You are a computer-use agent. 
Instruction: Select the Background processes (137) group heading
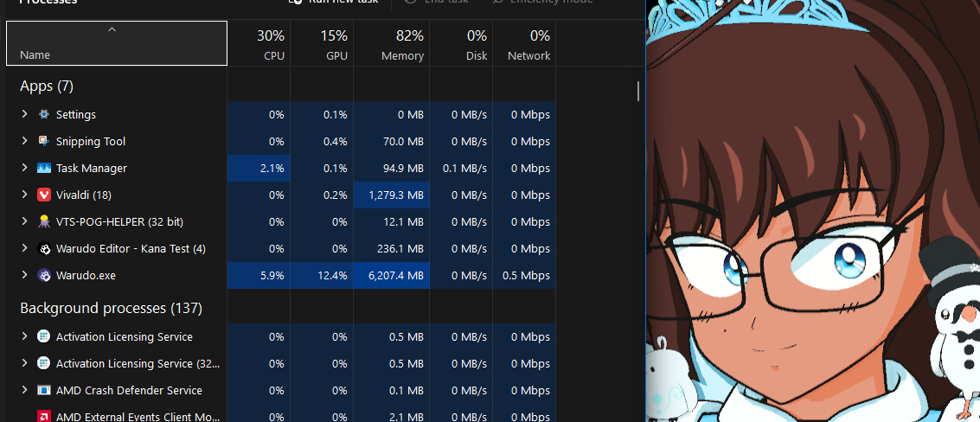coord(111,308)
